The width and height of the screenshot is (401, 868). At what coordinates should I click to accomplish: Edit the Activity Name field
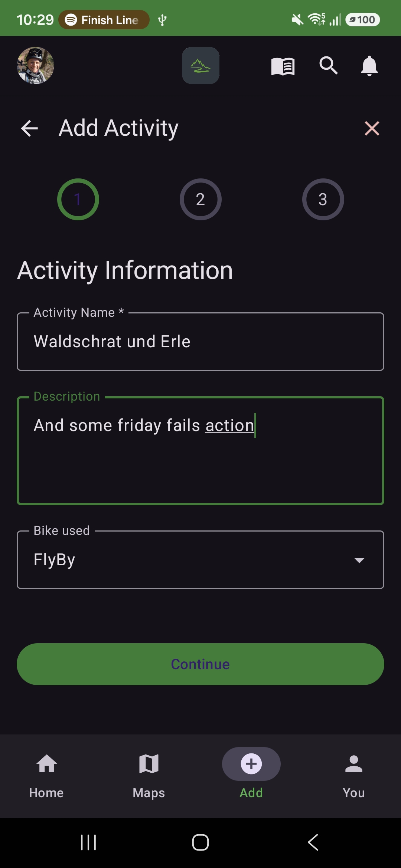click(200, 342)
